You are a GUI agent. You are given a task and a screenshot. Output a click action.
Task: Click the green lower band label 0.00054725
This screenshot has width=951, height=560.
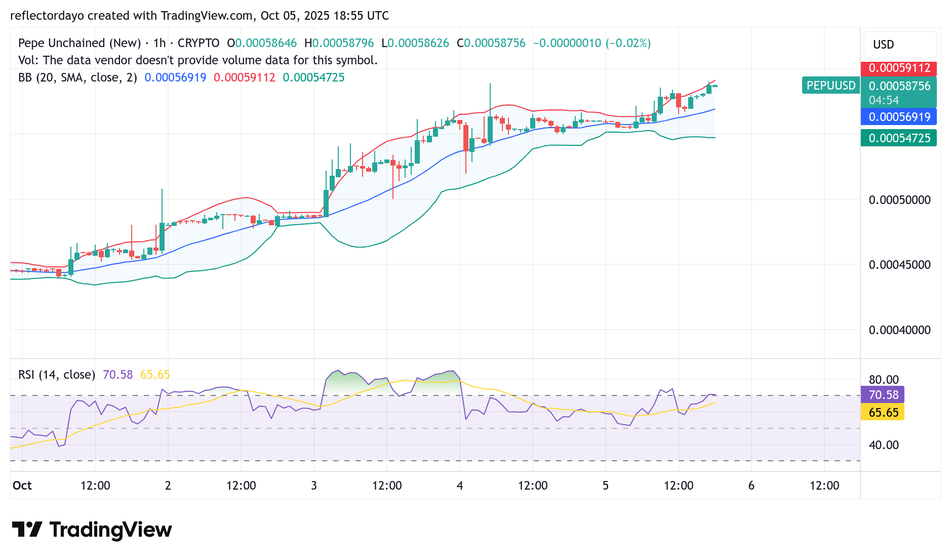[899, 138]
